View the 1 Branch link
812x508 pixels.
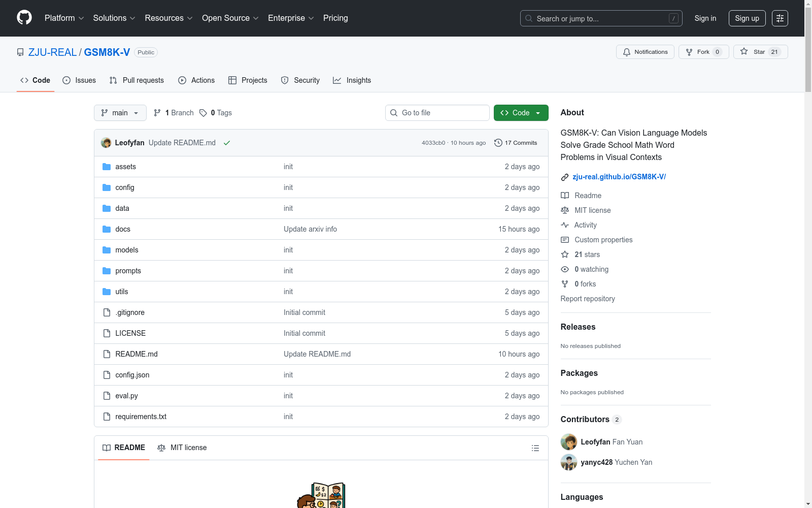point(174,113)
